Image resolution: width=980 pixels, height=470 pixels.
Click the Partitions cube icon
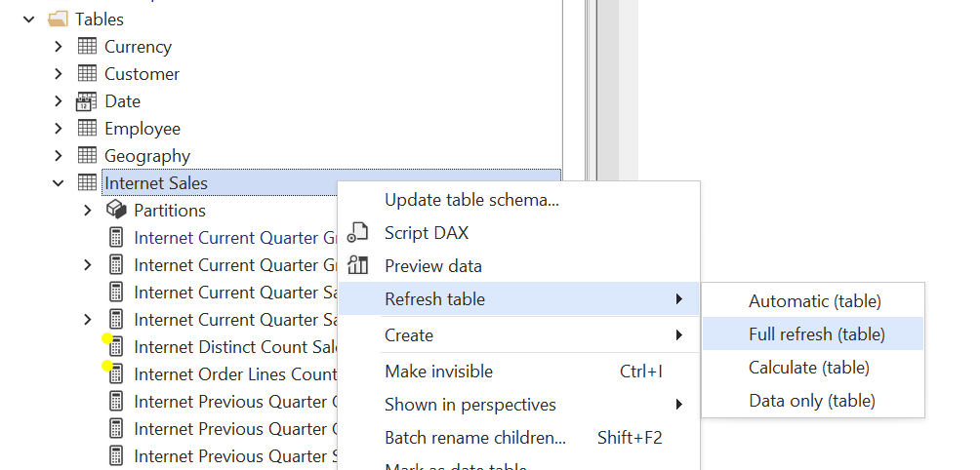[116, 211]
